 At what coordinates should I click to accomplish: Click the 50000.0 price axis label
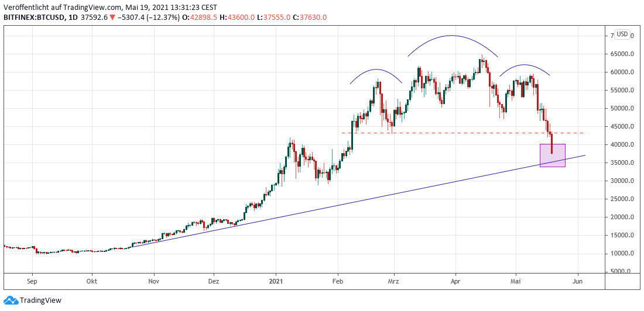[623, 108]
